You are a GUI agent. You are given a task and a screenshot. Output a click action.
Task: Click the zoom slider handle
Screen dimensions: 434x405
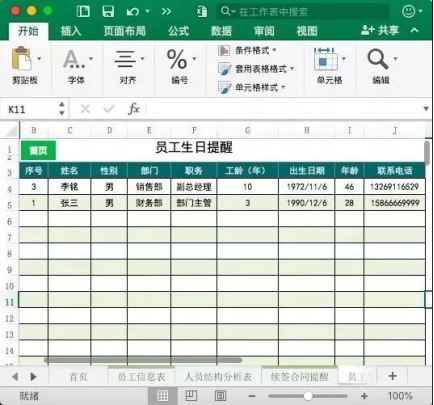[308, 396]
